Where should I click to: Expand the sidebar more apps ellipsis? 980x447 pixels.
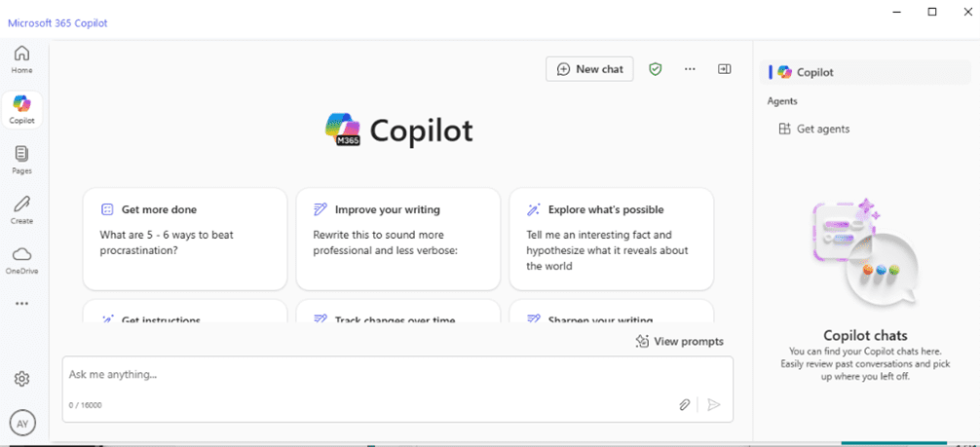pyautogui.click(x=21, y=304)
